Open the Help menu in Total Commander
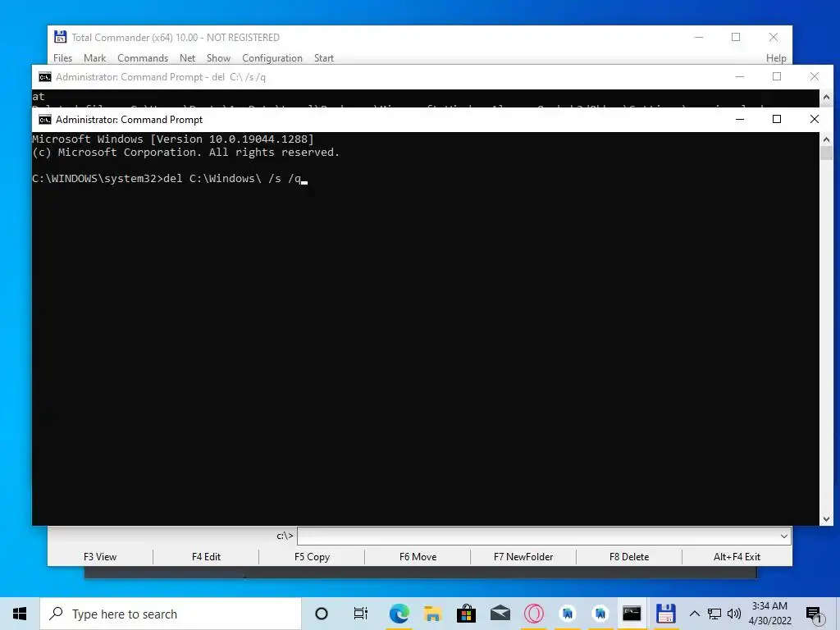Viewport: 840px width, 630px height. pos(776,58)
